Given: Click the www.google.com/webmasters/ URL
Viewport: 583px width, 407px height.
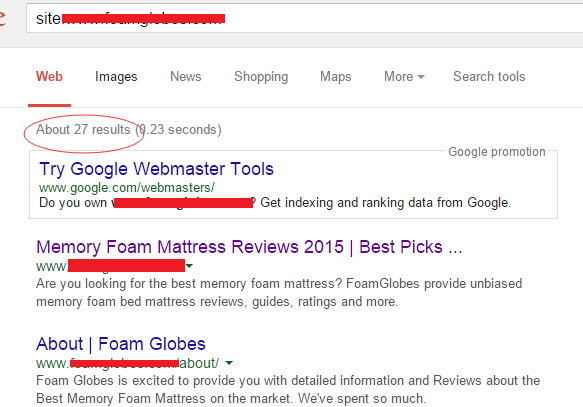Looking at the screenshot, I should (x=127, y=187).
